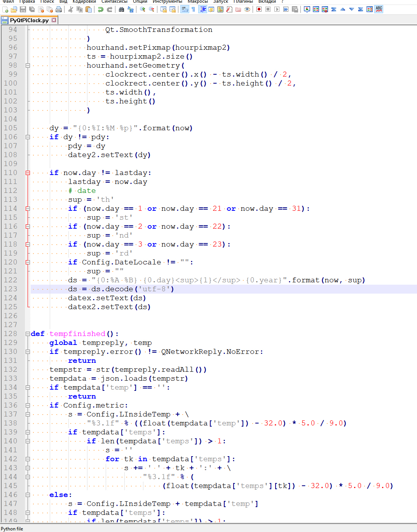The width and height of the screenshot is (417, 532).
Task: Click 'Qt.SmoothTransformation' on line 94
Action: pyautogui.click(x=159, y=30)
